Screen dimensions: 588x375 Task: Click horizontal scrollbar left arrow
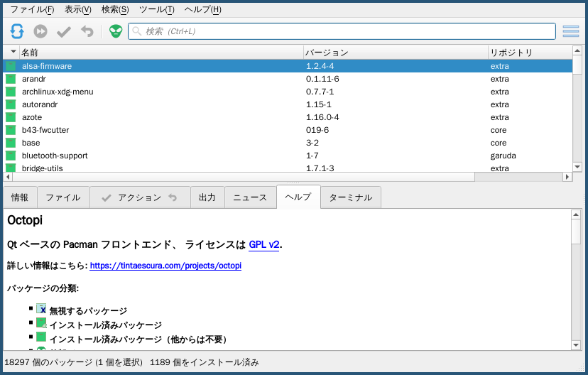tap(8, 177)
